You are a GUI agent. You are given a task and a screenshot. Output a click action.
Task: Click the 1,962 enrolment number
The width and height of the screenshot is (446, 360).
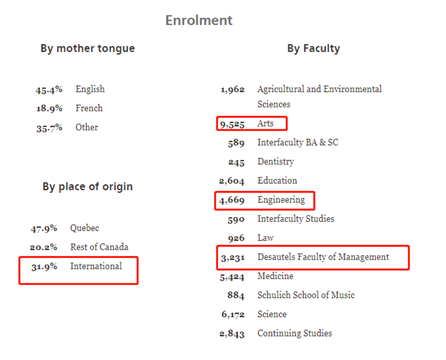[x=232, y=90]
